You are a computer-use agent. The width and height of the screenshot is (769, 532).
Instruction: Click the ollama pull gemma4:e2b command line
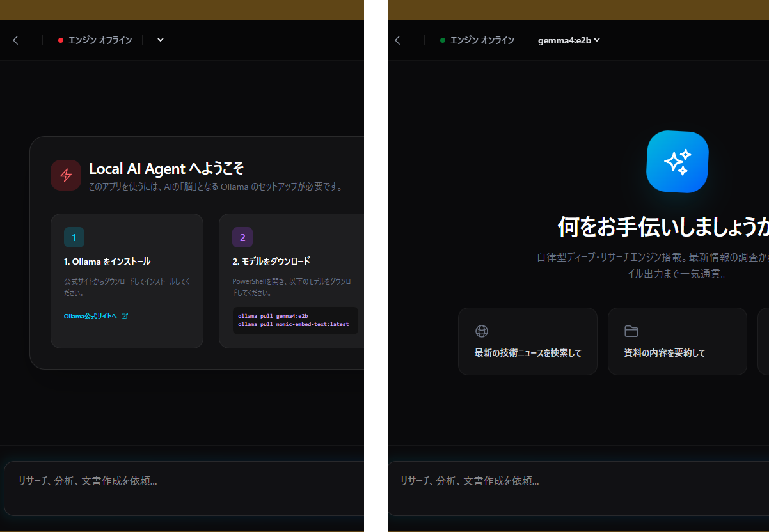pos(273,316)
